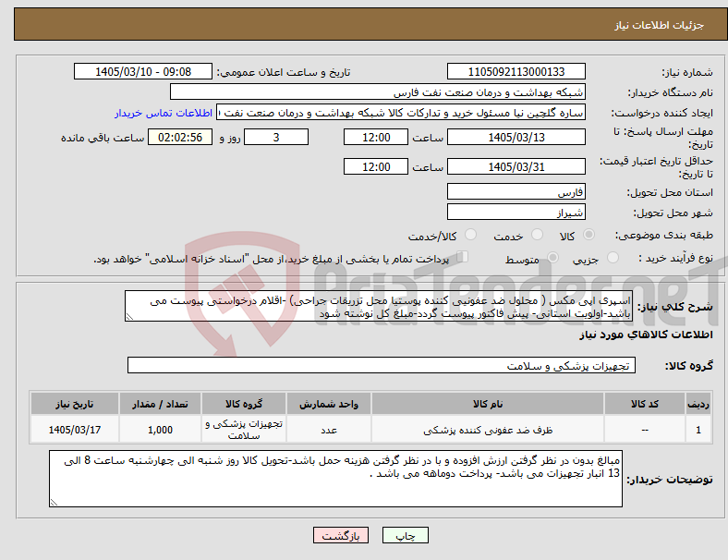Image resolution: width=728 pixels, height=560 pixels.
Task: Click the شرح کلی نیاز text area
Action: point(379,306)
